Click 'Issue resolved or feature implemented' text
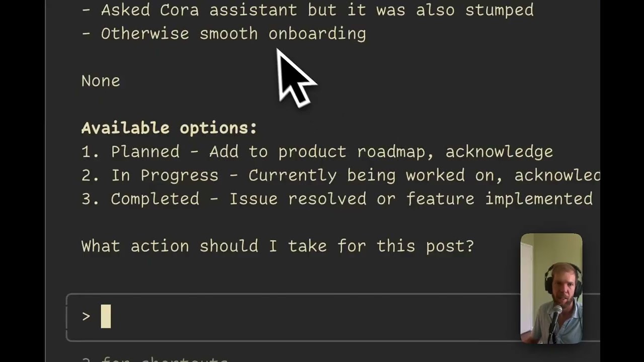 [411, 199]
